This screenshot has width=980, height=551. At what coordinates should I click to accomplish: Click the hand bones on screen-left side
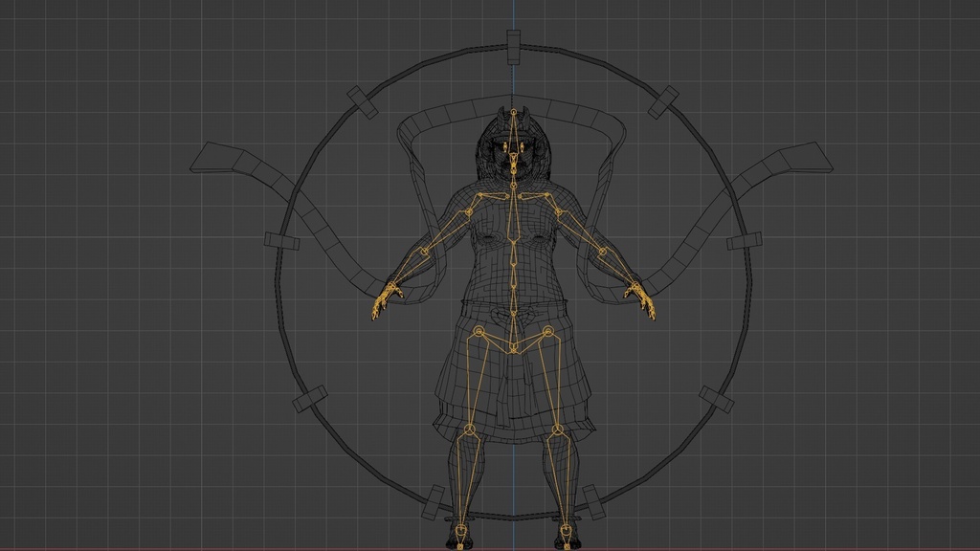tap(387, 299)
